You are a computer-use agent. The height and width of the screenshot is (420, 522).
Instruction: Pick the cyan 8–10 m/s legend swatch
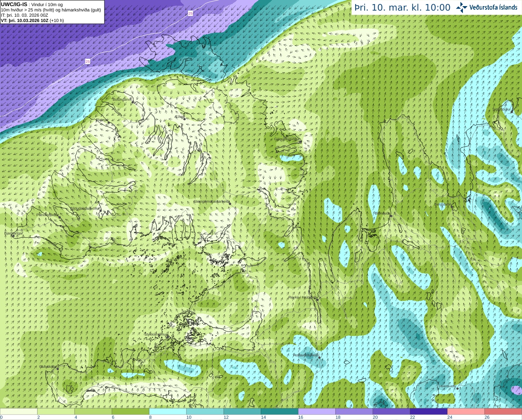pyautogui.click(x=168, y=411)
